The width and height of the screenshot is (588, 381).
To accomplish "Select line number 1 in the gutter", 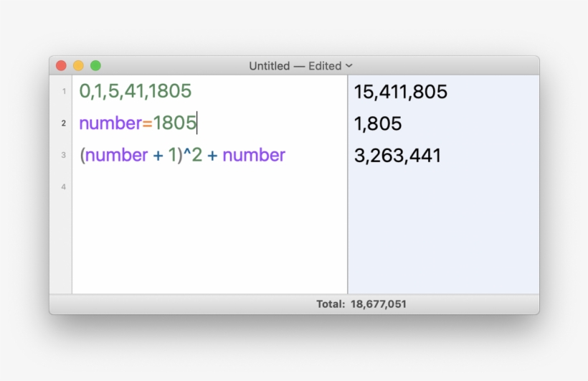I will (63, 91).
